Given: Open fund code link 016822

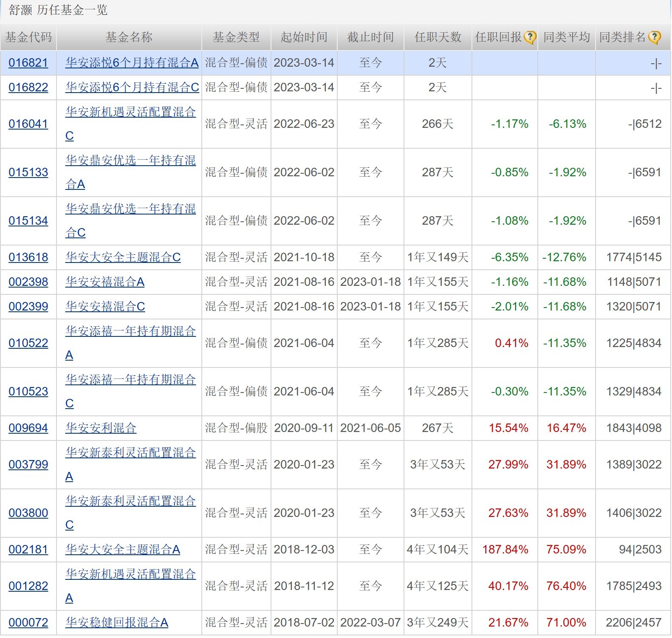Looking at the screenshot, I should 28,88.
